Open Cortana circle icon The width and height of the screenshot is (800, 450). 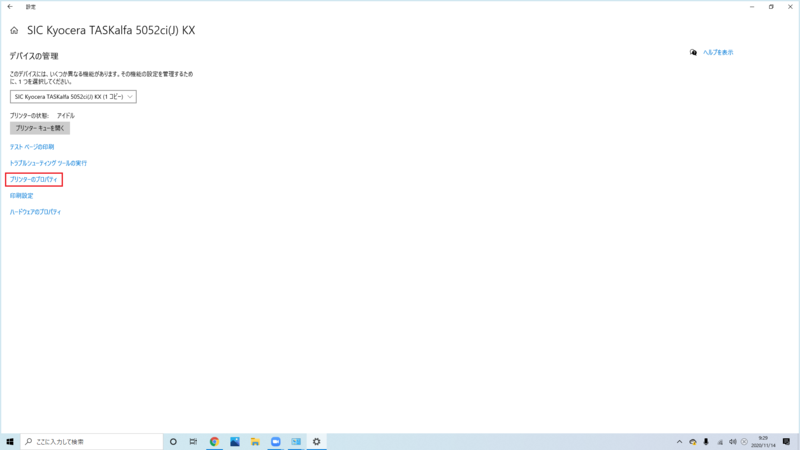(173, 441)
